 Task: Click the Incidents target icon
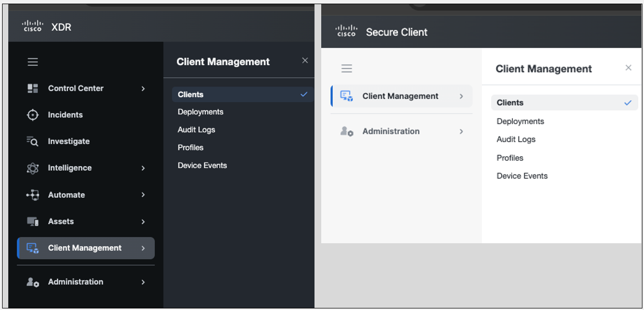33,115
